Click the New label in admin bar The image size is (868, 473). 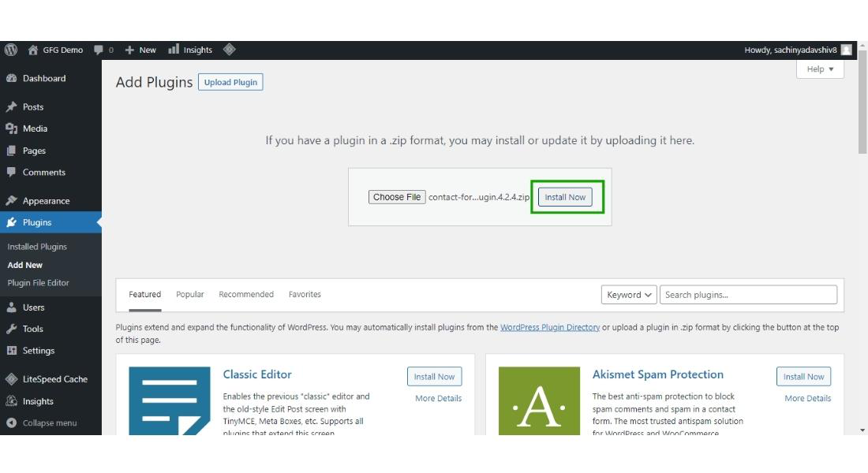(148, 50)
